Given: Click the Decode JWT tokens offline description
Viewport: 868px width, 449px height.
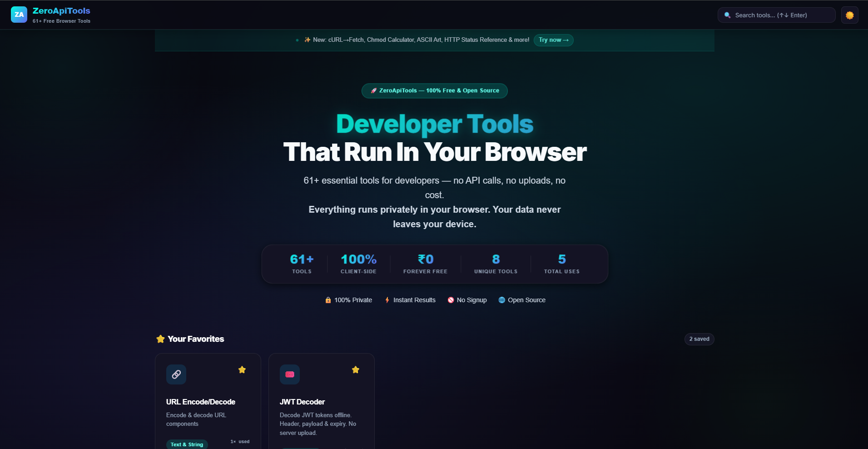Looking at the screenshot, I should (318, 424).
